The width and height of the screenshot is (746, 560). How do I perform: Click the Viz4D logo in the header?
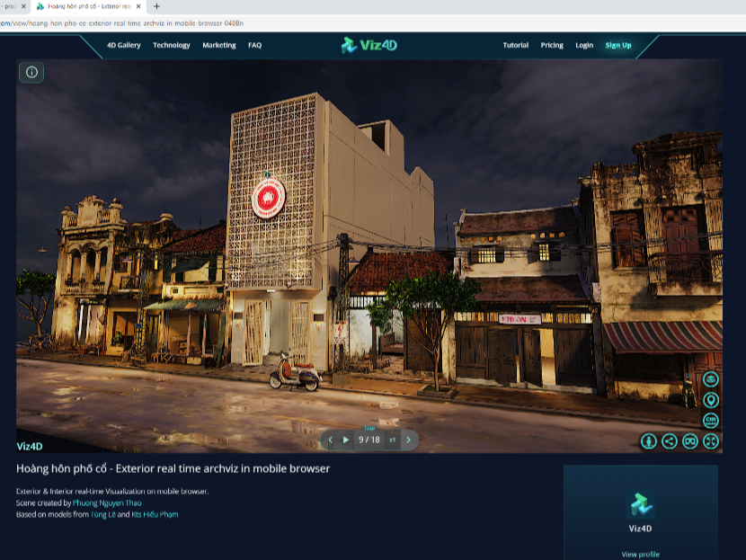pos(369,44)
